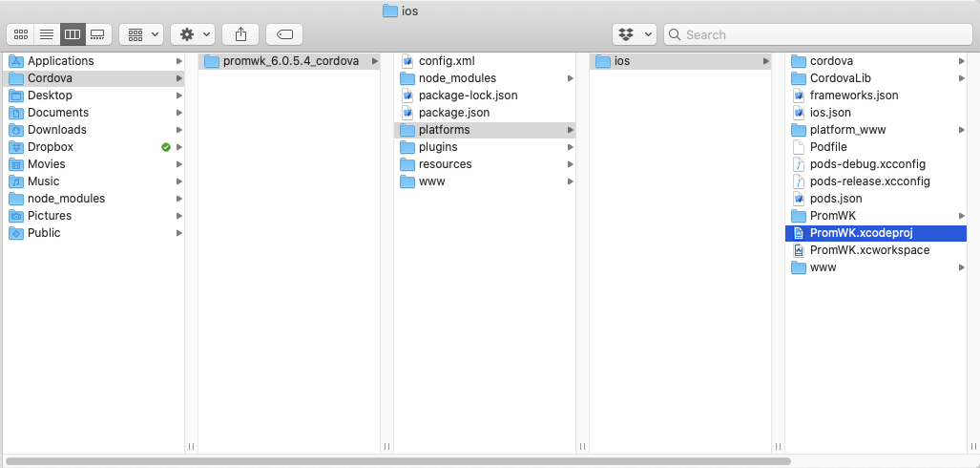Select the Applications folder icon
The height and width of the screenshot is (468, 980).
coord(16,61)
